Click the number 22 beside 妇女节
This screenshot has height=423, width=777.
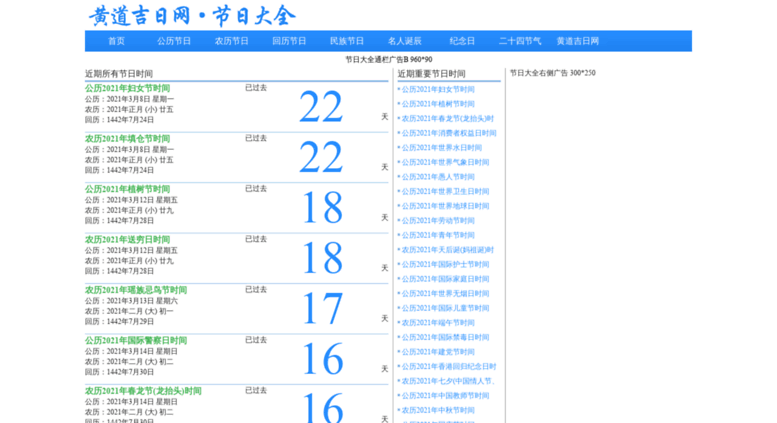(321, 106)
